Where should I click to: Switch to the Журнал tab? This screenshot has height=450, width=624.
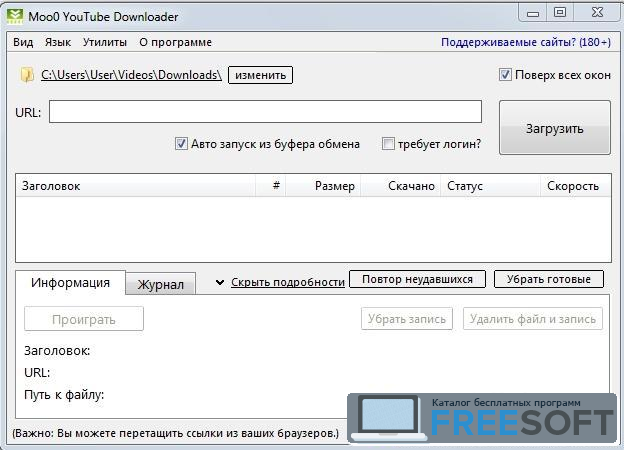coord(160,284)
